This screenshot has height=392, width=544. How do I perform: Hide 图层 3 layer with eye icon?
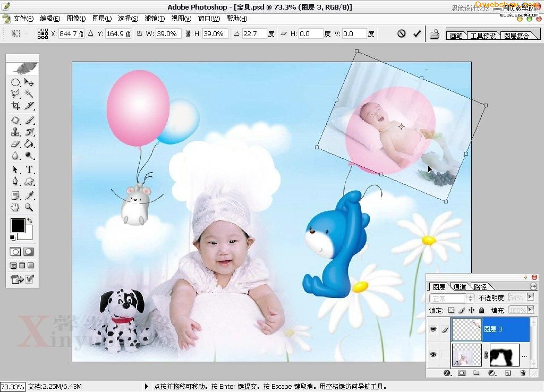433,329
